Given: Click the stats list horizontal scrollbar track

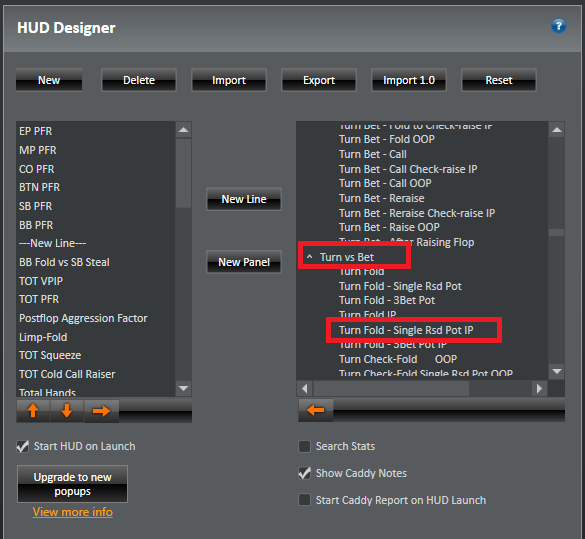Looking at the screenshot, I should click(x=500, y=388).
